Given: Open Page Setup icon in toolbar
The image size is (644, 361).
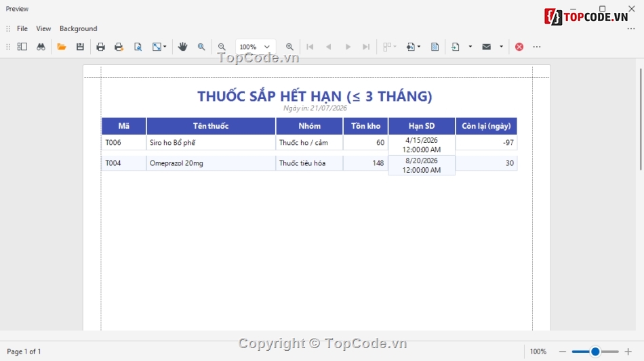Looking at the screenshot, I should tap(138, 47).
